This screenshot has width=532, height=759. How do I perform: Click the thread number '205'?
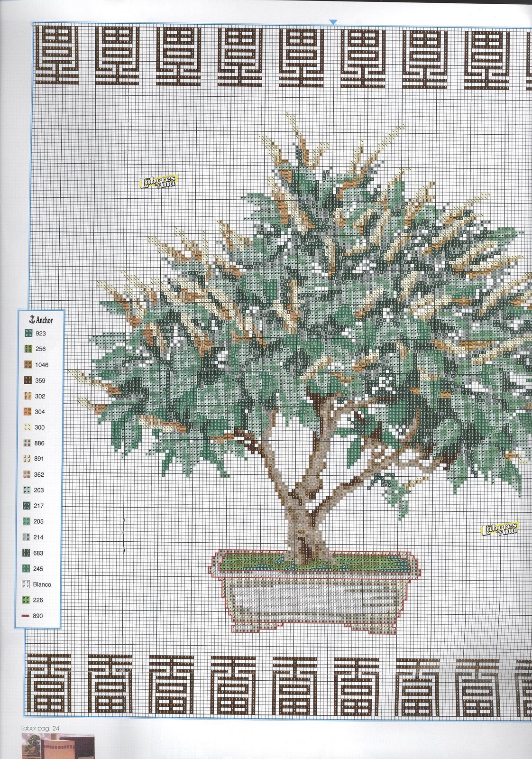click(38, 521)
